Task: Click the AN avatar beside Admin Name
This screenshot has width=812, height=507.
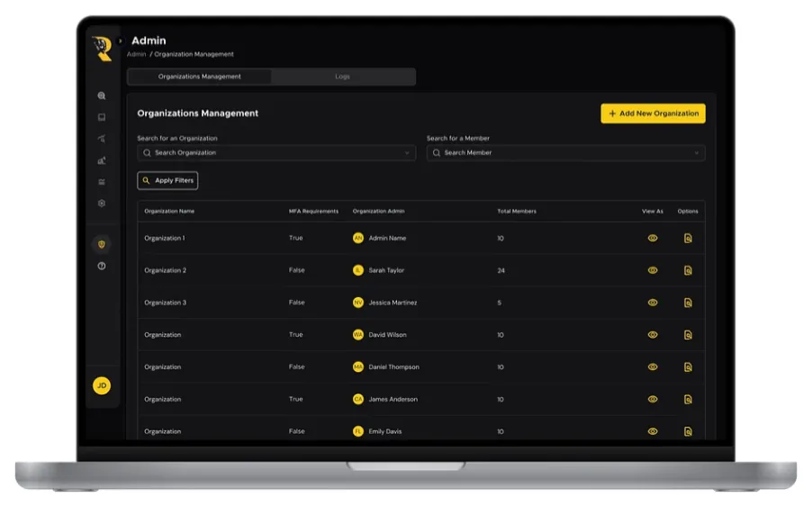Action: click(x=358, y=239)
